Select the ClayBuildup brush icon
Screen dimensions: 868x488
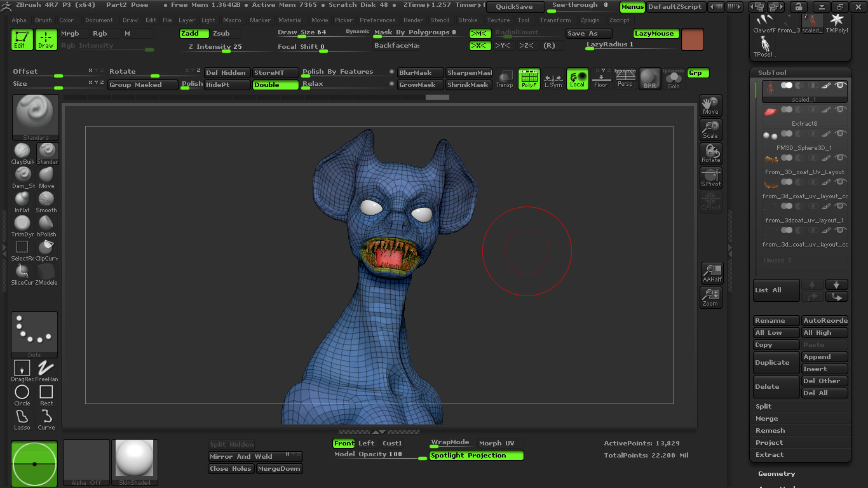pyautogui.click(x=22, y=153)
